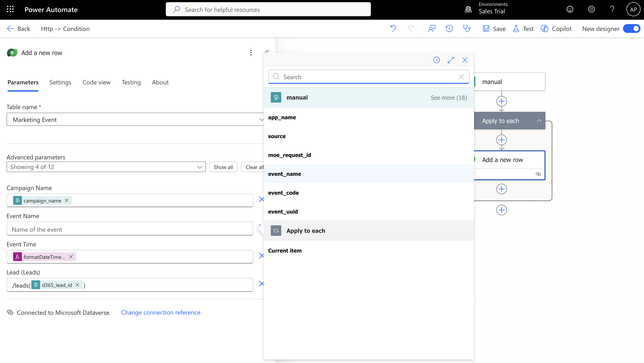
Task: Remove the d365_lead_id token
Action: (x=77, y=285)
